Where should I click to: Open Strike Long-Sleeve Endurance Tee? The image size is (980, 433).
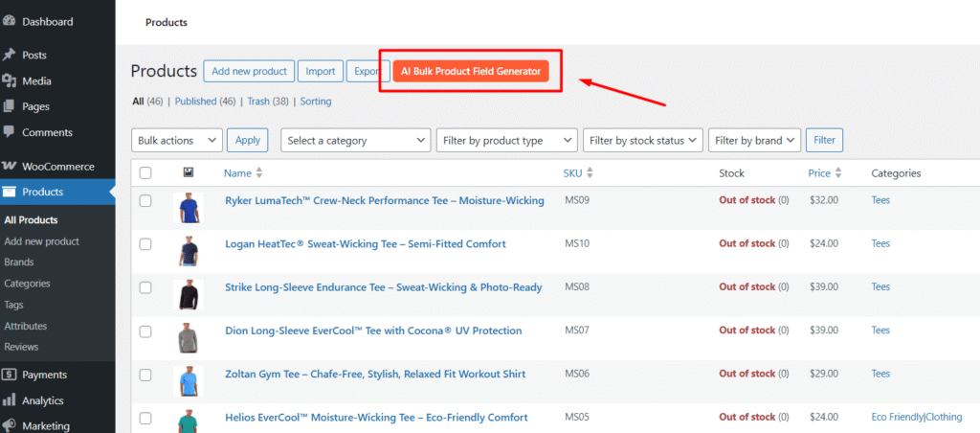click(383, 287)
